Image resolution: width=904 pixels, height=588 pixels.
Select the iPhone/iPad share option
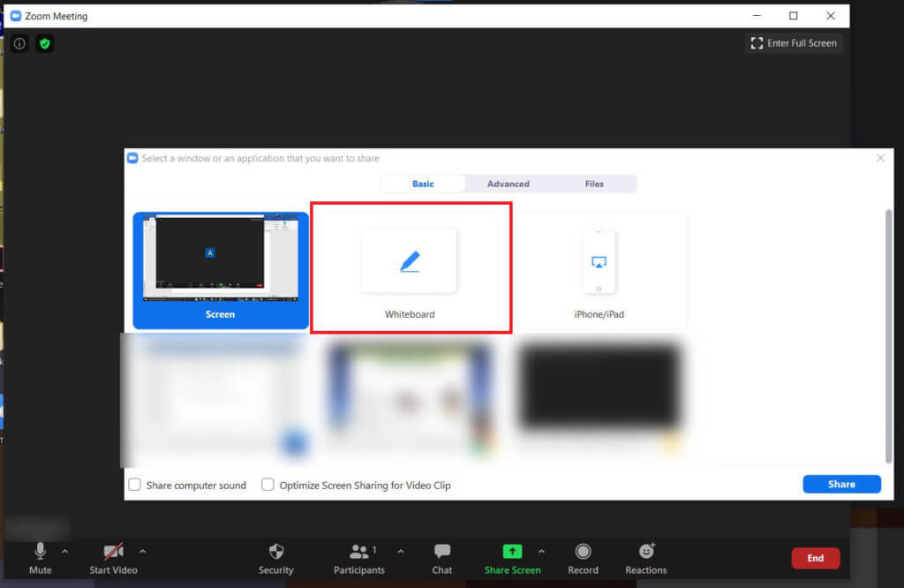pyautogui.click(x=599, y=270)
